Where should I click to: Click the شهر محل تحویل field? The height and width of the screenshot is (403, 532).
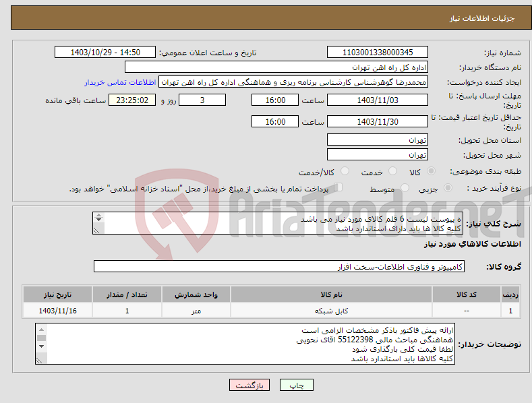[378, 155]
